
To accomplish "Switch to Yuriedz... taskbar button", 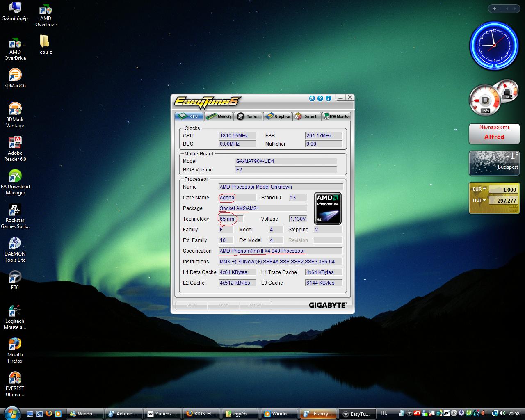I will (162, 413).
